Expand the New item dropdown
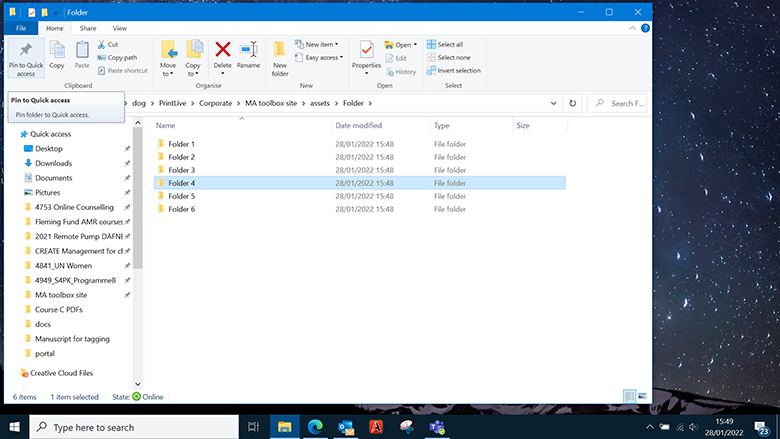Image resolution: width=780 pixels, height=439 pixels. point(322,44)
